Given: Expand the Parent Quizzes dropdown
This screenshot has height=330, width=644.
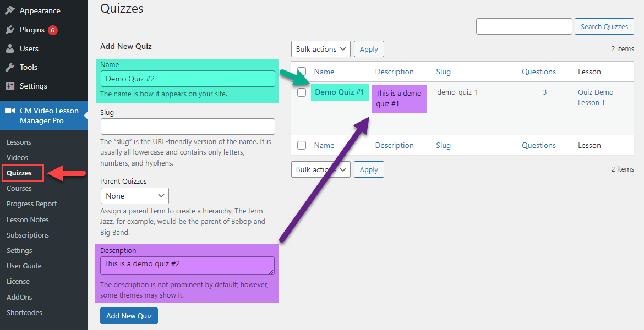Looking at the screenshot, I should pos(134,196).
